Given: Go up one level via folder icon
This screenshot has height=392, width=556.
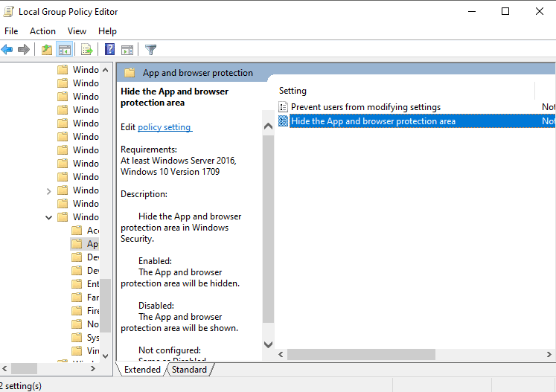Looking at the screenshot, I should pos(47,50).
